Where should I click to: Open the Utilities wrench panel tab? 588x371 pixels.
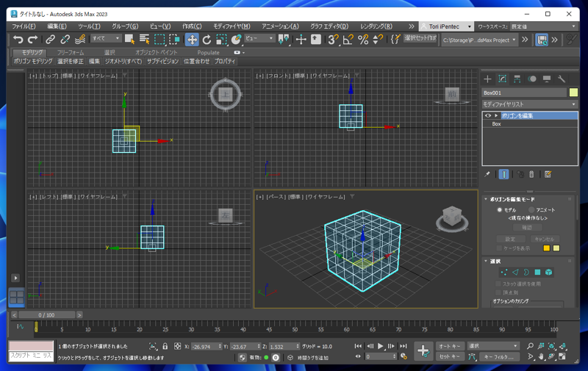562,79
